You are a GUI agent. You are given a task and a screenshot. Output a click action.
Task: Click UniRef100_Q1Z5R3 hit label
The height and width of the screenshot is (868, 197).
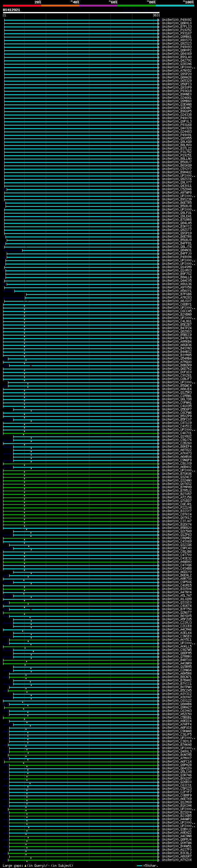coord(176,392)
